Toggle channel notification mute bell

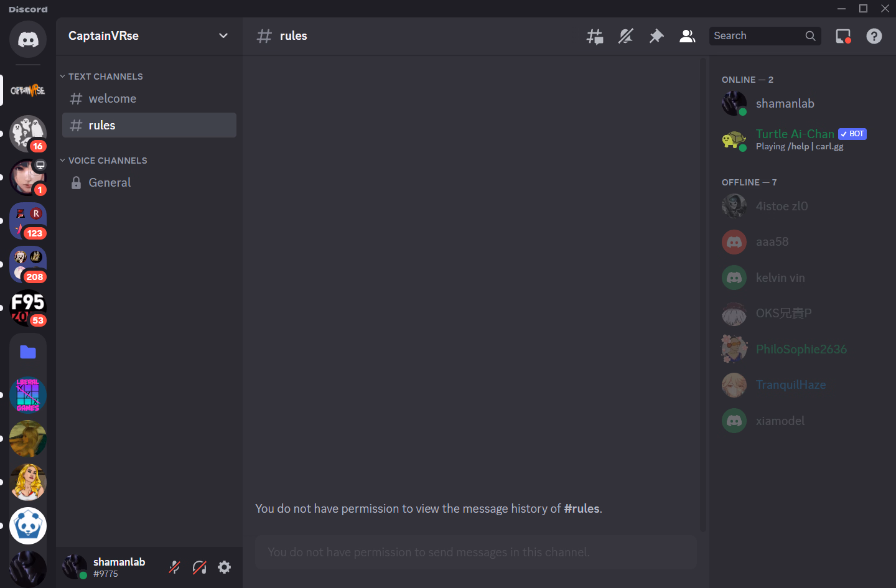(x=625, y=36)
